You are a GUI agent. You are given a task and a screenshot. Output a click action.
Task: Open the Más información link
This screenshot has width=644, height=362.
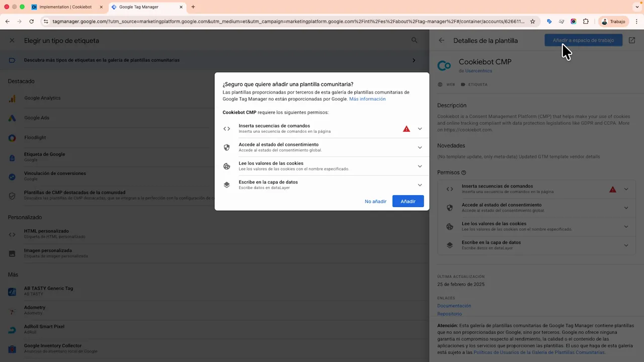[x=367, y=99]
